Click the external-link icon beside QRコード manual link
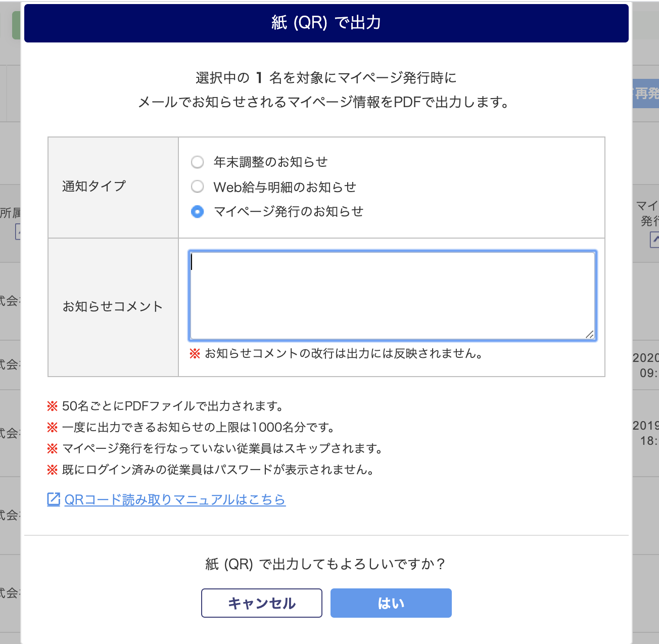This screenshot has width=659, height=644. coord(54,499)
